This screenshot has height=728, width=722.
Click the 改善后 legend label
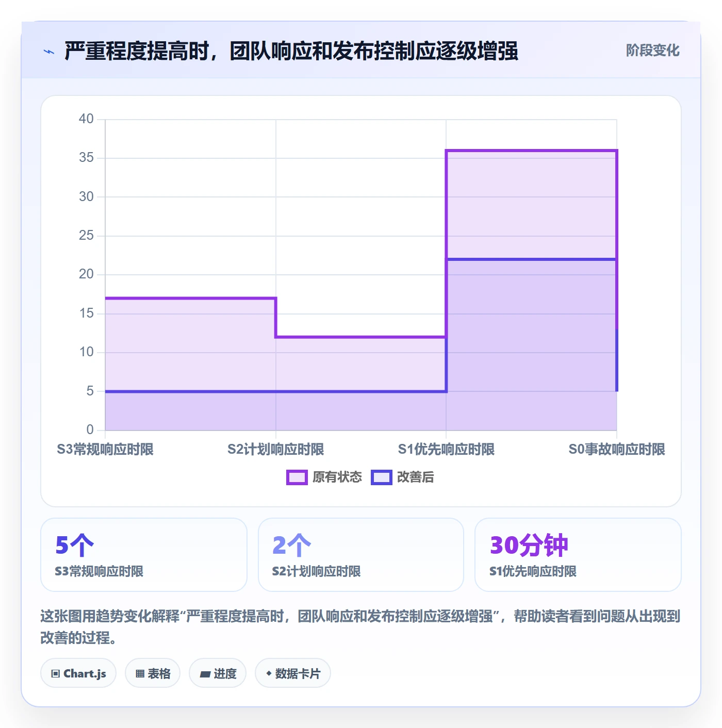pos(416,477)
